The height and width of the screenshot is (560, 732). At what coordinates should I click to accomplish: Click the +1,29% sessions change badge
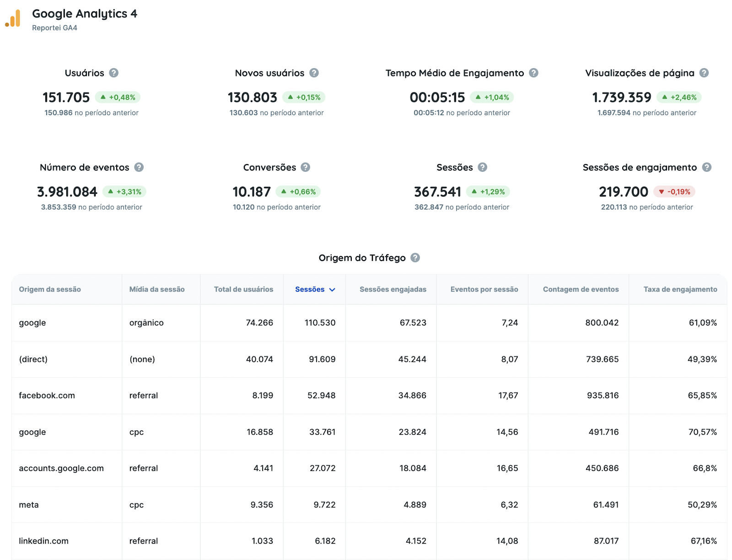click(488, 192)
